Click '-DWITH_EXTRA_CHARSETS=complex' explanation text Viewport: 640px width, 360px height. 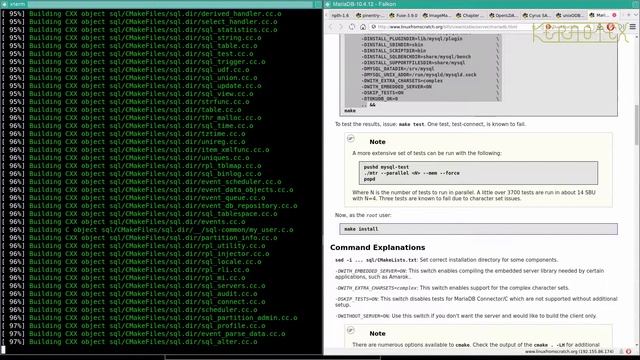452,288
